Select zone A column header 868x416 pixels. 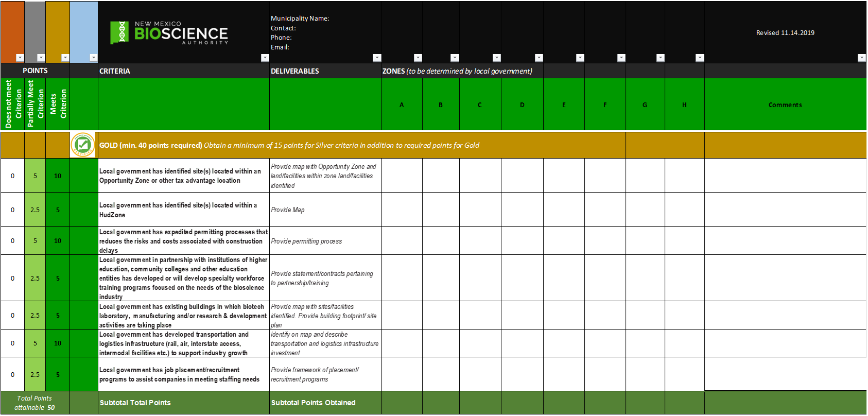402,104
